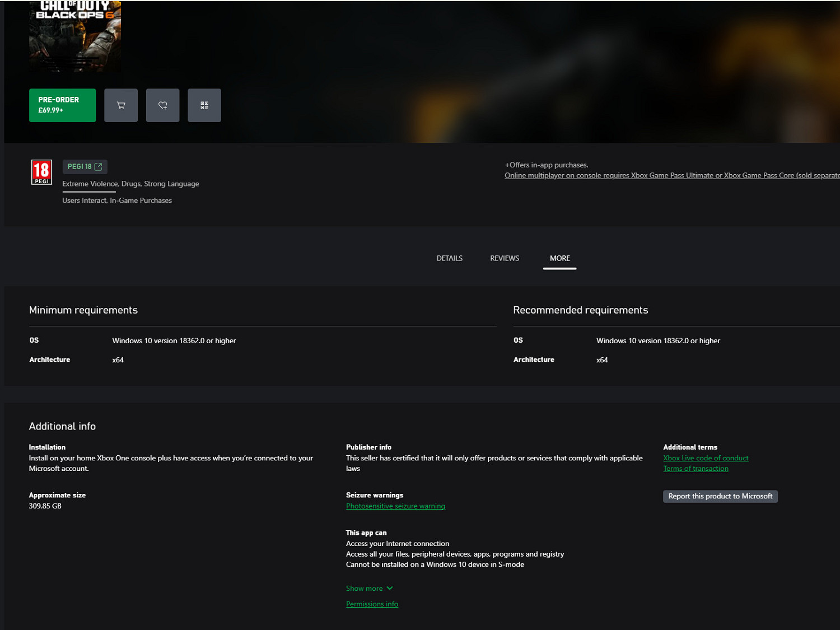
Task: Open the Photosensitive seizure warning link
Action: click(x=395, y=506)
